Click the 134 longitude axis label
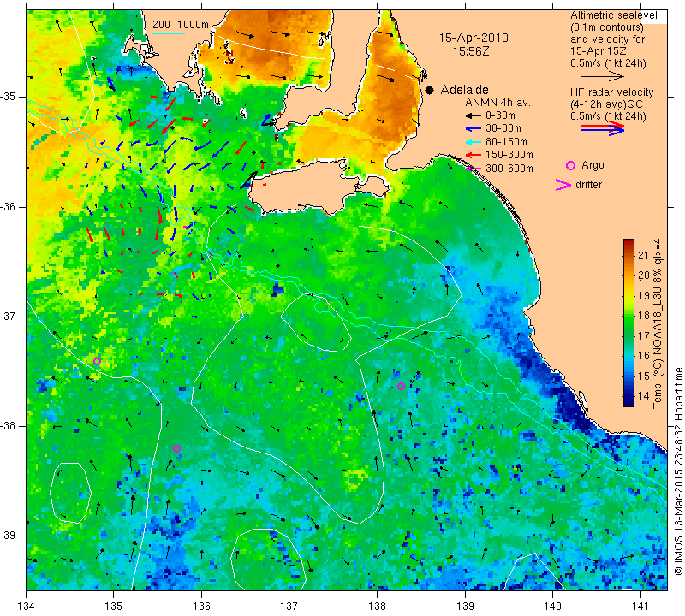Viewport: 685px width, 616px height. click(27, 606)
